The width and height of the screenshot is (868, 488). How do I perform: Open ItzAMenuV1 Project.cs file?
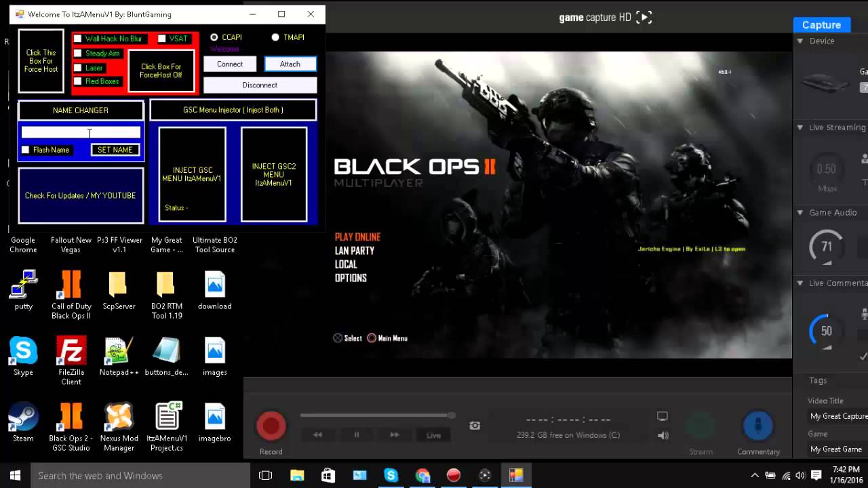click(x=167, y=427)
